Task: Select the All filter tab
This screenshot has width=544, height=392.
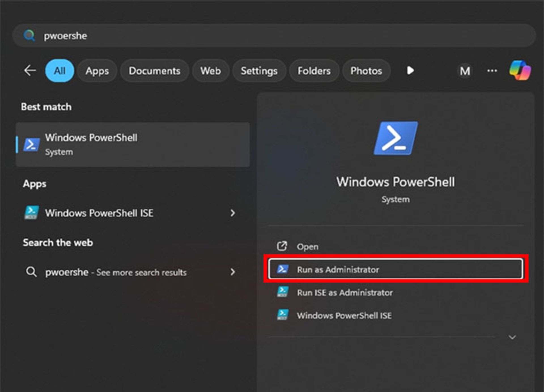Action: click(60, 71)
